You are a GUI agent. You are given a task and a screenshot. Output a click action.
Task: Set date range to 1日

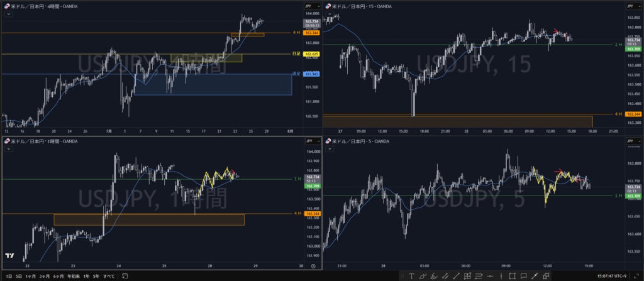pos(9,276)
